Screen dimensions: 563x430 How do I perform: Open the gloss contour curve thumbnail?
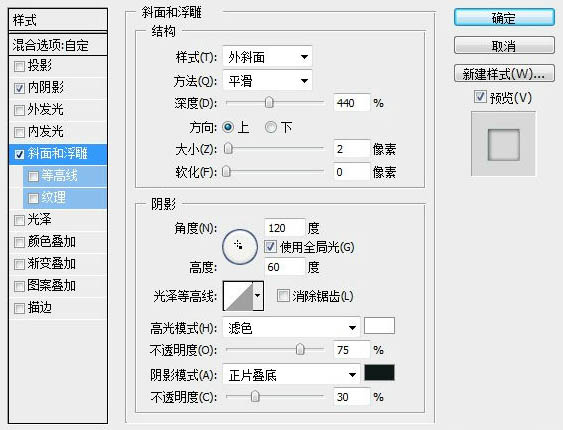pyautogui.click(x=238, y=296)
